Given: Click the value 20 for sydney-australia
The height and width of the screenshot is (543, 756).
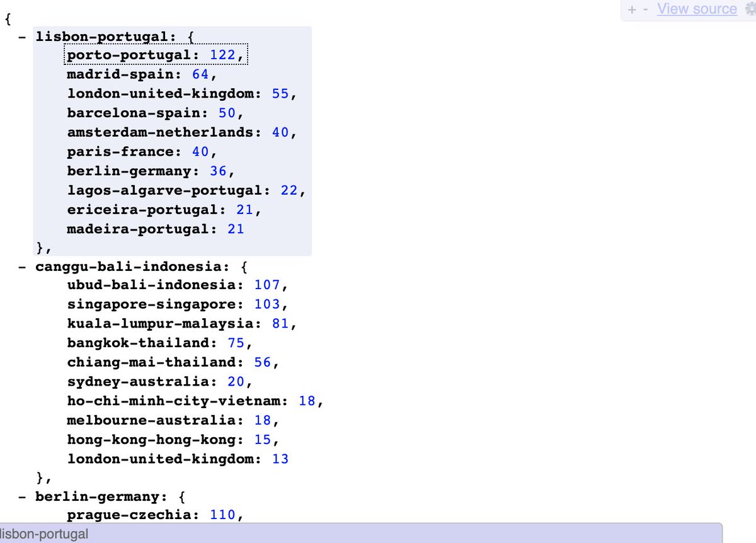Looking at the screenshot, I should coord(236,382).
